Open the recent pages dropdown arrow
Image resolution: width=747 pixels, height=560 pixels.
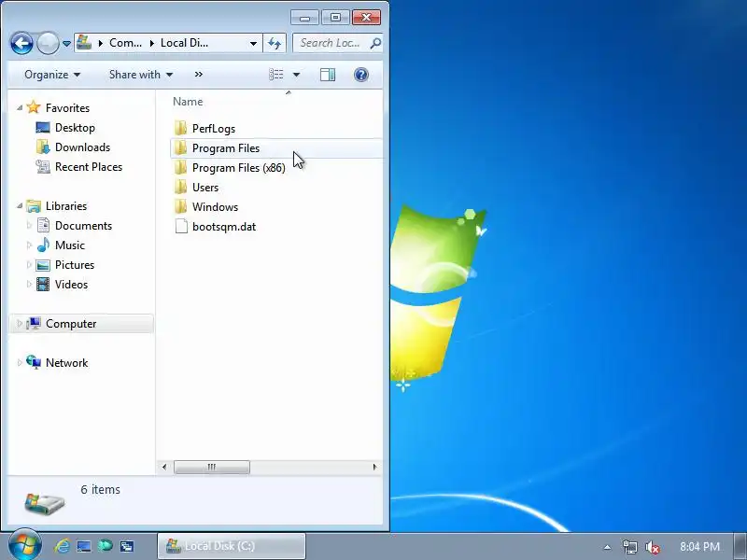[x=66, y=44]
